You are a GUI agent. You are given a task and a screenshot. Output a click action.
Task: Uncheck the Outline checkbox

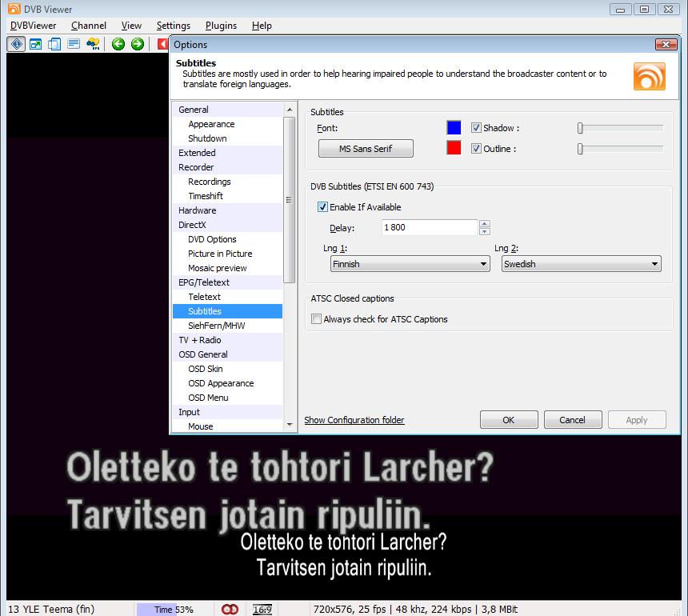[x=476, y=149]
